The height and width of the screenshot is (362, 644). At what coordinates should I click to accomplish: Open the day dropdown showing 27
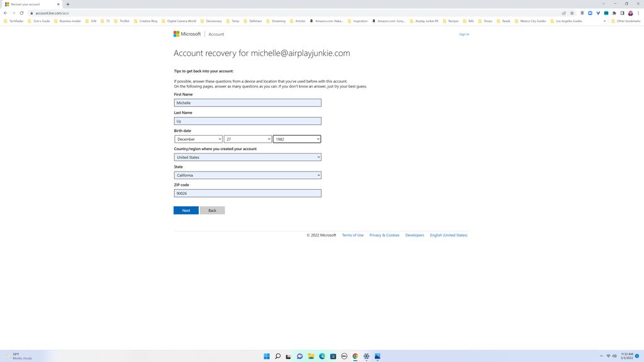248,139
